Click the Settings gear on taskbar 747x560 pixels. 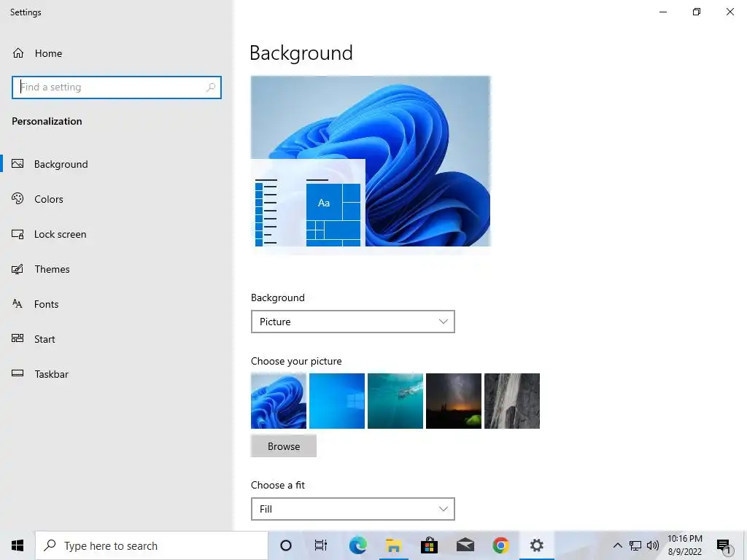coord(536,545)
